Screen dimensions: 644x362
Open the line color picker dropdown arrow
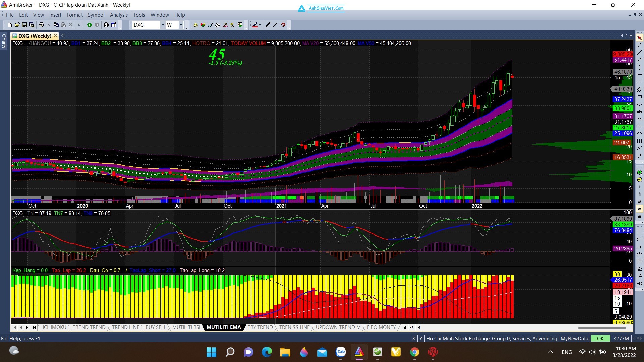click(x=260, y=25)
